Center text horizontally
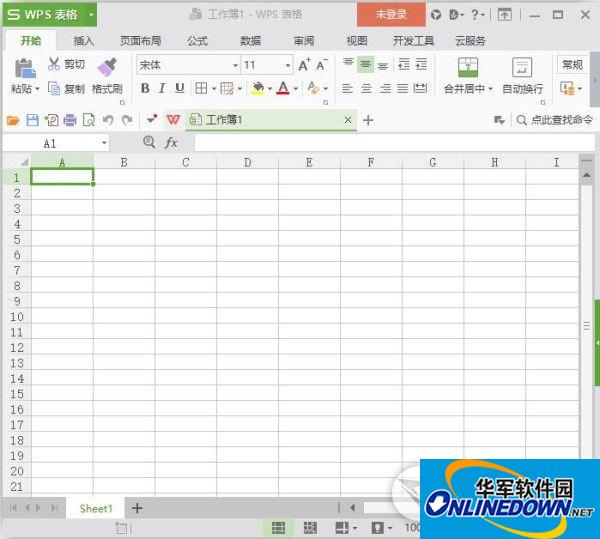Viewport: 600px width, 539px height. coord(366,89)
